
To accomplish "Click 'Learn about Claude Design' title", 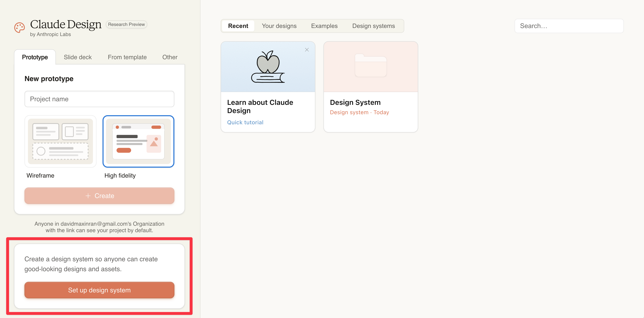I will (260, 106).
